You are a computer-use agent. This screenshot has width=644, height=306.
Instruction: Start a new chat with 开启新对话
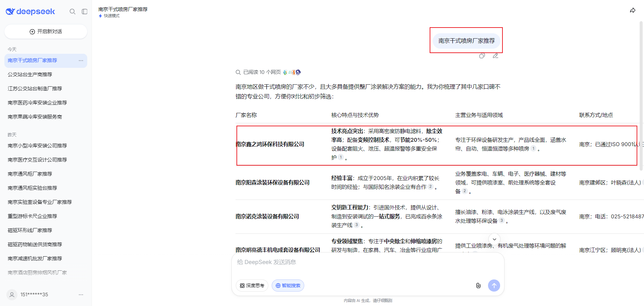coord(46,32)
